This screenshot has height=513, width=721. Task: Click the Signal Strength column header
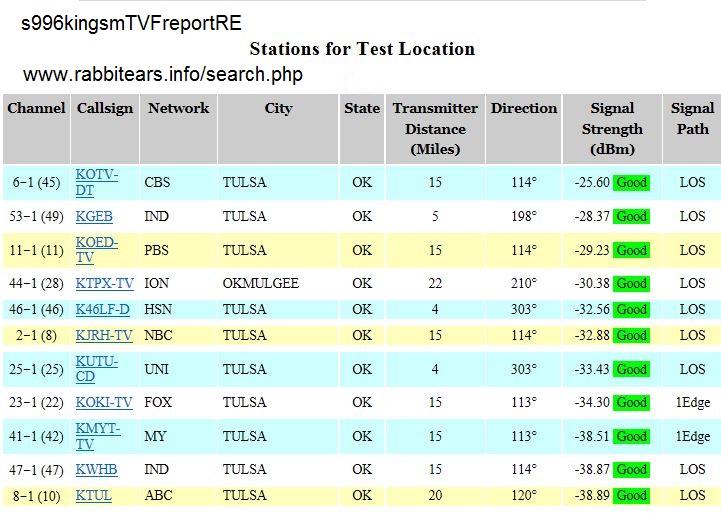coord(612,128)
